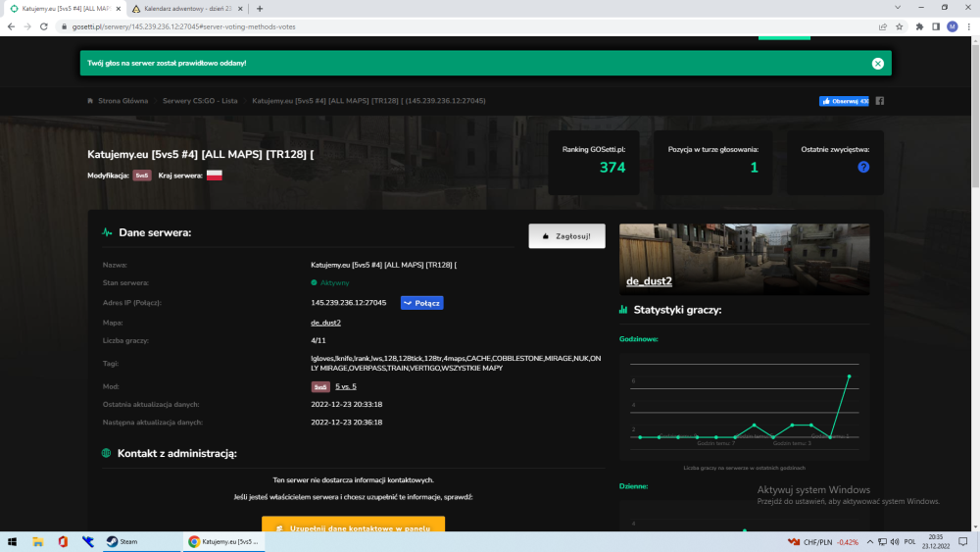Viewport: 980px width, 552px height.
Task: Open the network tray icon
Action: 882,542
